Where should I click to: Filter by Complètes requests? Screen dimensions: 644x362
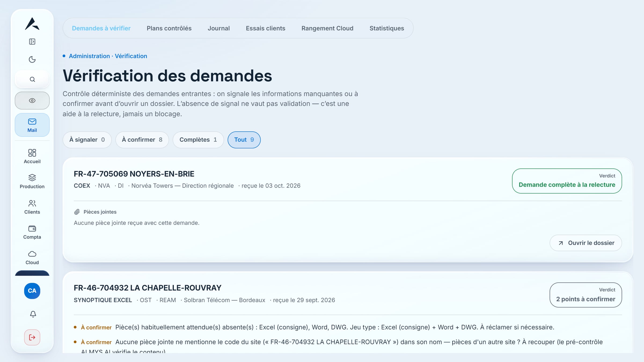click(x=198, y=140)
